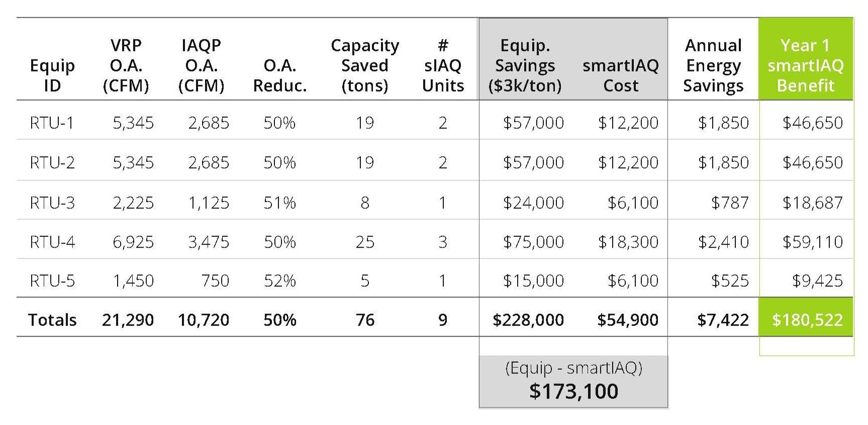Select the RTU-1 row label
Image resolution: width=868 pixels, height=425 pixels.
click(x=52, y=123)
